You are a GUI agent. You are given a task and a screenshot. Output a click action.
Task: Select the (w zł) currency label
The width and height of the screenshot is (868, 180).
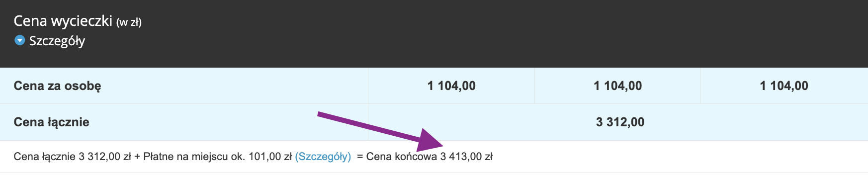129,22
